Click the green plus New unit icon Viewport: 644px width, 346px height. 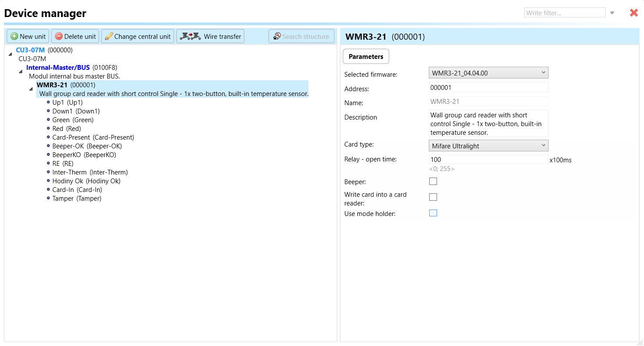14,37
